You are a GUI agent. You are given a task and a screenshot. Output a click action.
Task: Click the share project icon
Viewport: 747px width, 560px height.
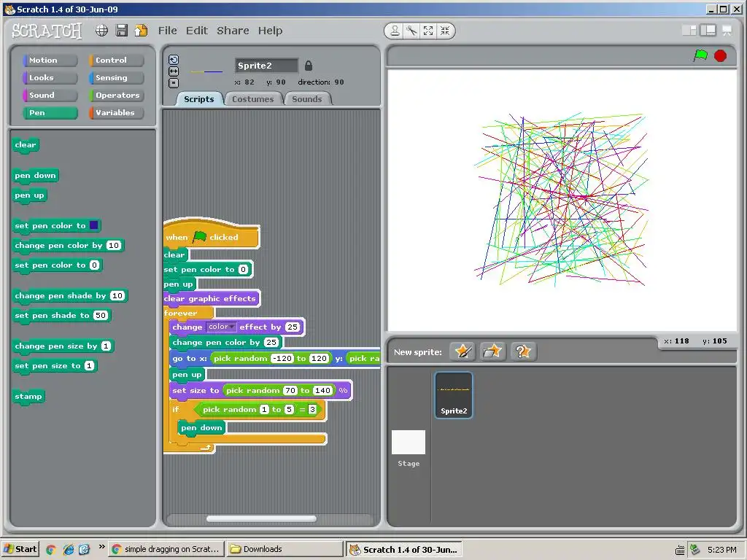pyautogui.click(x=141, y=31)
